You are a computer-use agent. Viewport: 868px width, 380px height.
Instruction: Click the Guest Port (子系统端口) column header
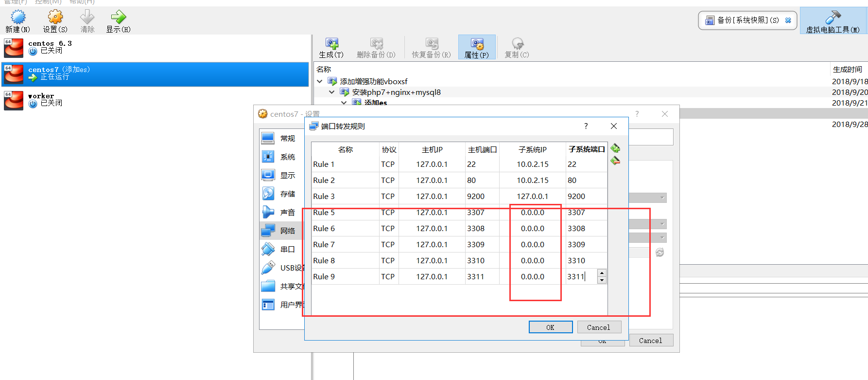click(587, 150)
